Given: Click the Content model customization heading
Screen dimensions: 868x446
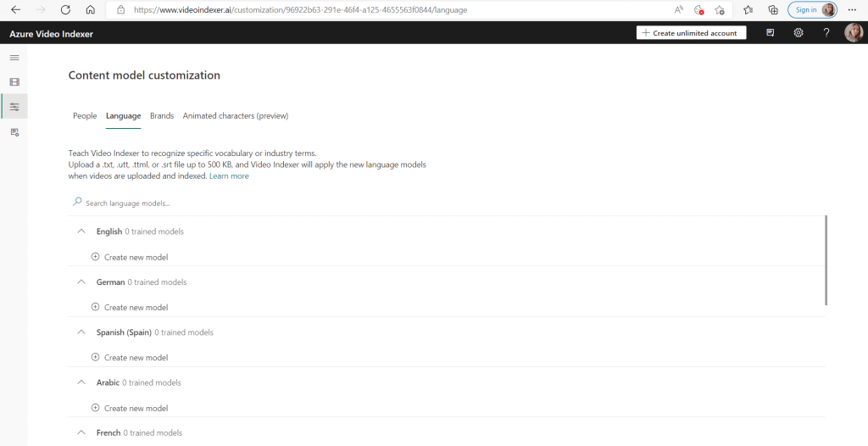Looking at the screenshot, I should click(x=144, y=75).
